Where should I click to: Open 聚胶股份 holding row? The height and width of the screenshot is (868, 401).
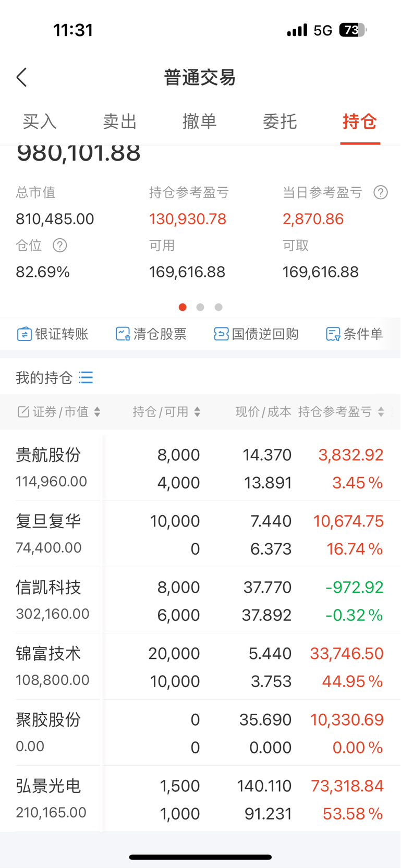(x=200, y=733)
